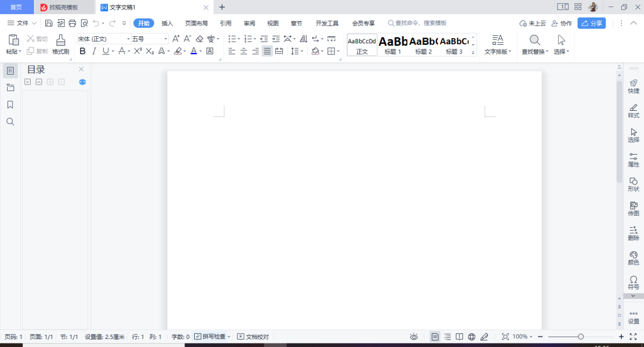Switch to web layout view in status bar
This screenshot has width=644, height=347.
[x=471, y=336]
